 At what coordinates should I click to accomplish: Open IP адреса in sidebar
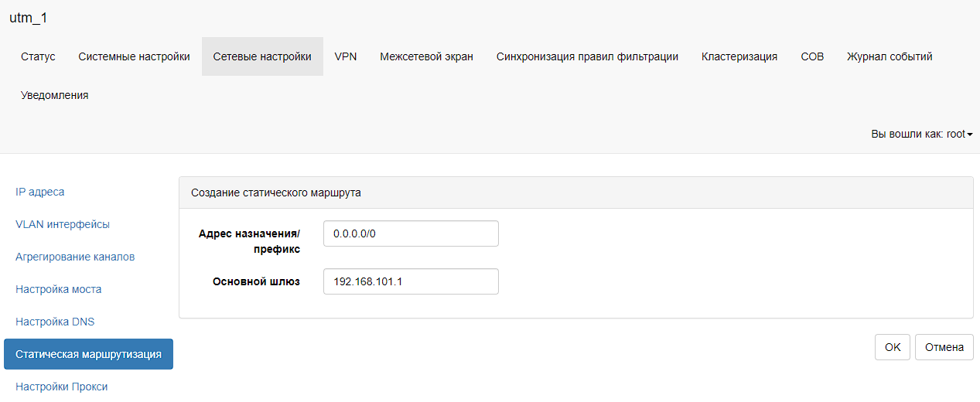tap(40, 192)
